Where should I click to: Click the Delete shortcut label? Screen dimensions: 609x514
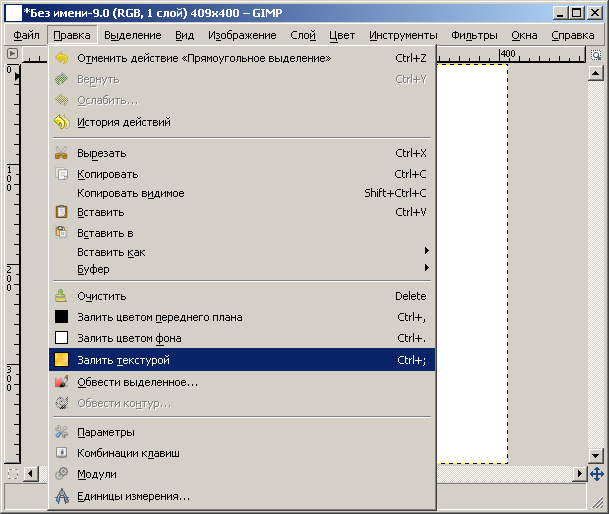[411, 296]
